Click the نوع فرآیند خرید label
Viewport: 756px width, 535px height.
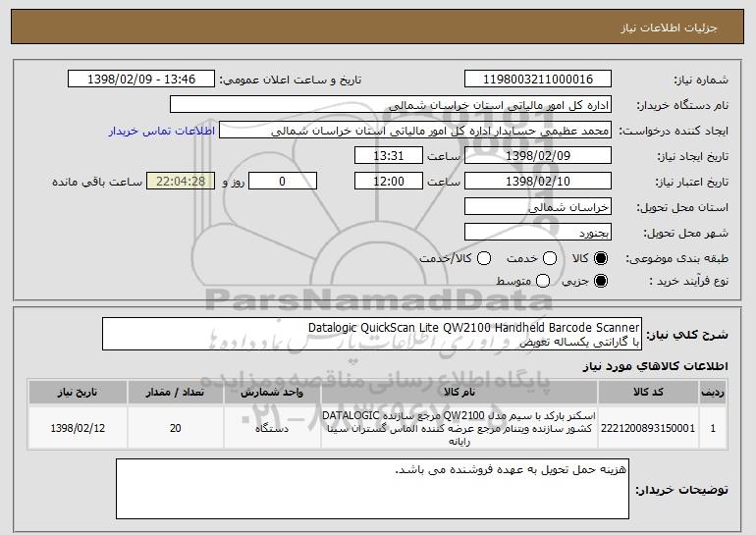click(688, 281)
